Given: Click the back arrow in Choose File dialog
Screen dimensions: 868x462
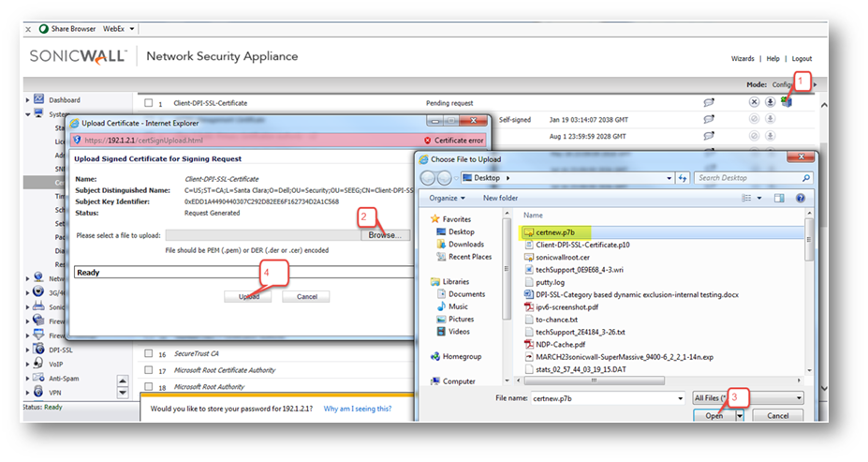Looking at the screenshot, I should (x=428, y=178).
